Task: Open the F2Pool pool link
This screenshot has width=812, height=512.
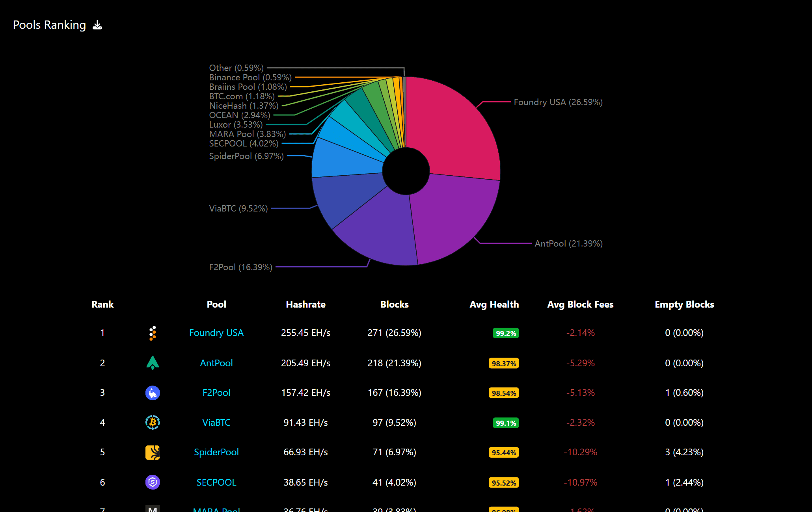Action: [216, 393]
